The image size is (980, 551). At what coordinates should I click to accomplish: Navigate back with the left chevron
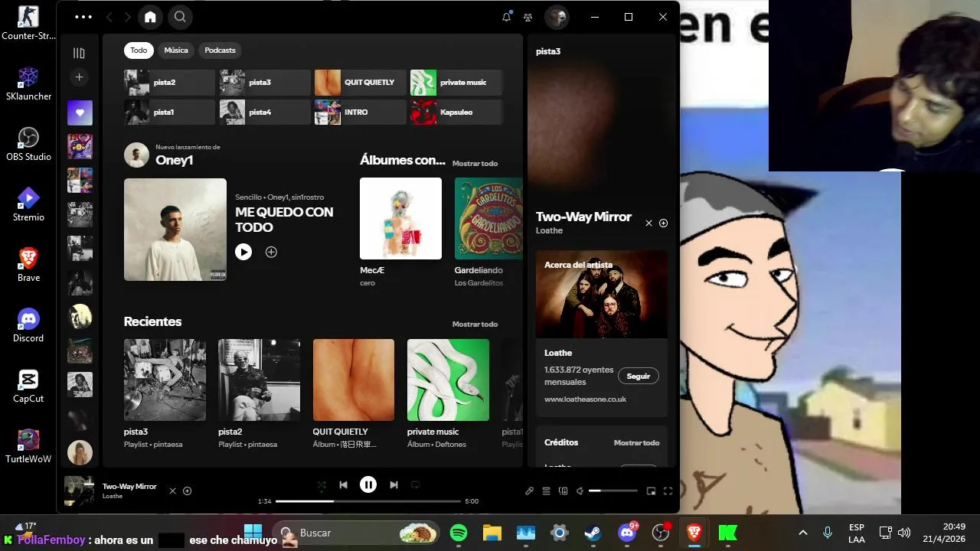point(109,17)
